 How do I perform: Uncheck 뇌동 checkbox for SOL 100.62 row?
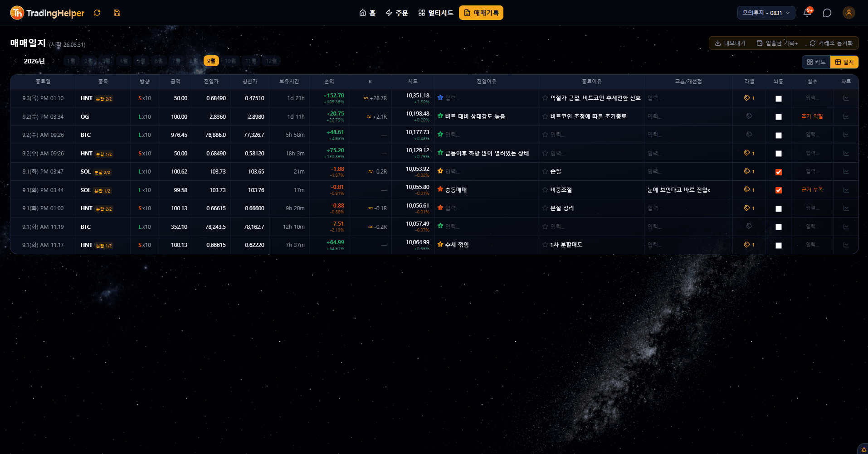click(779, 172)
